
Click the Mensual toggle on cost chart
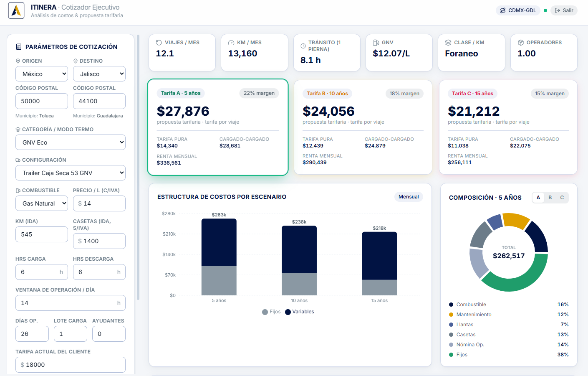409,197
